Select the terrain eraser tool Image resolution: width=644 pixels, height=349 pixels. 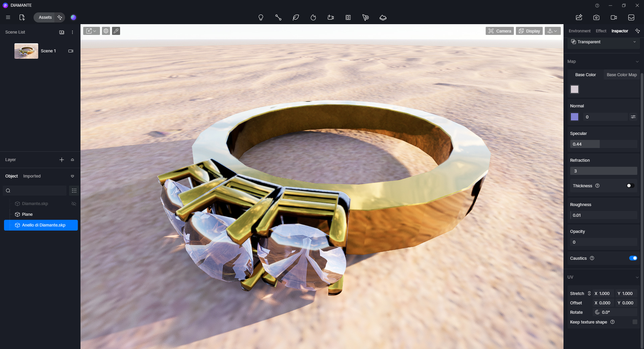(x=383, y=17)
